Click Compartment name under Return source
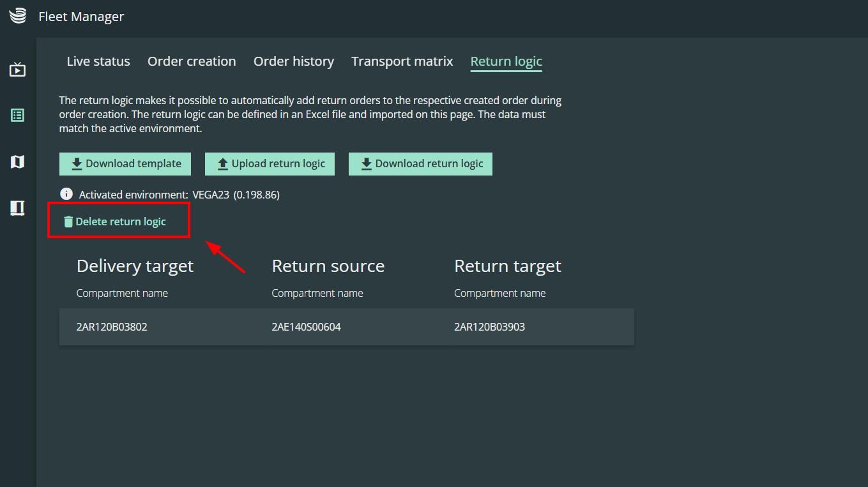 point(317,293)
